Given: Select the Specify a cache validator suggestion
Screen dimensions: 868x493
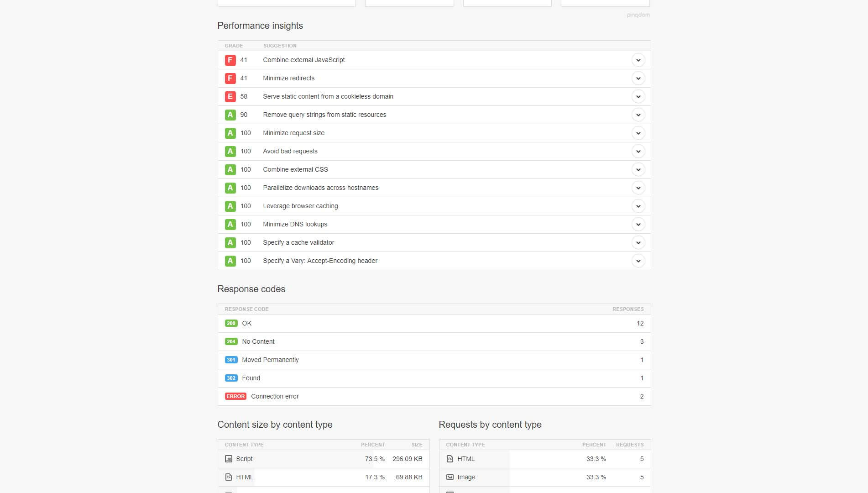Looking at the screenshot, I should [x=298, y=242].
